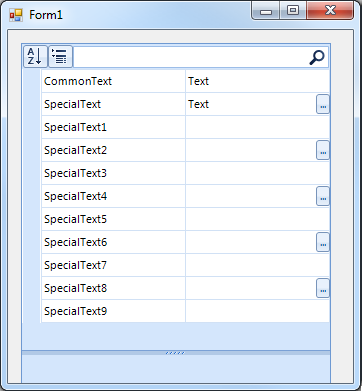Open ellipsis editor for SpecialText2
The height and width of the screenshot is (391, 362).
[323, 150]
